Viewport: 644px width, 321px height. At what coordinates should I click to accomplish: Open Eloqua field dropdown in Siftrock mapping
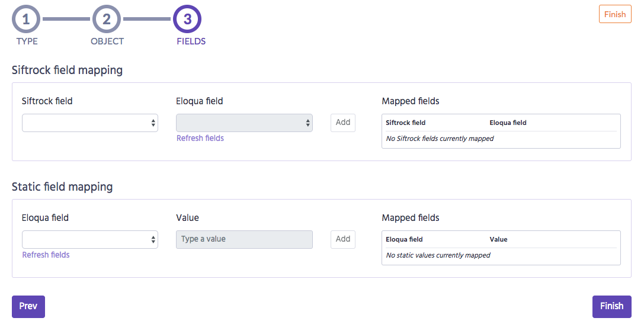[244, 123]
